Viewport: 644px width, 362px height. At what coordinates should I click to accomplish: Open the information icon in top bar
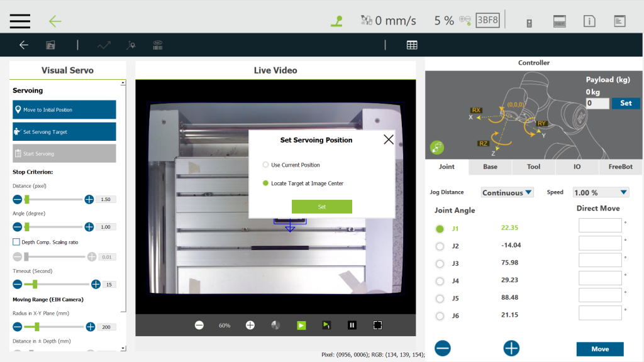[x=589, y=21]
